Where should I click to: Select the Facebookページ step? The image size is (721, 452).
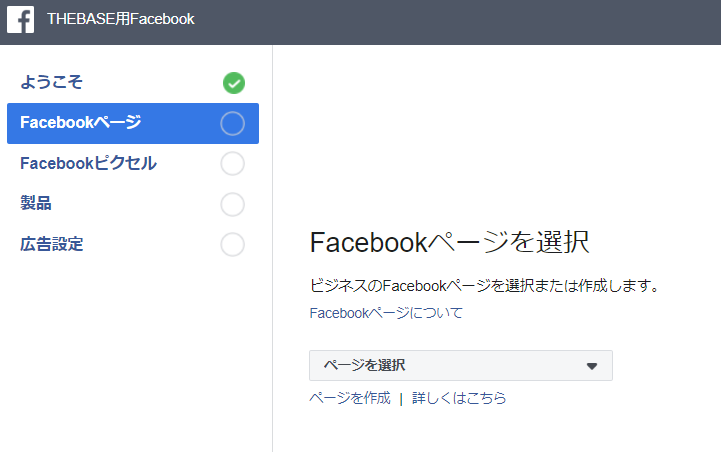[133, 123]
